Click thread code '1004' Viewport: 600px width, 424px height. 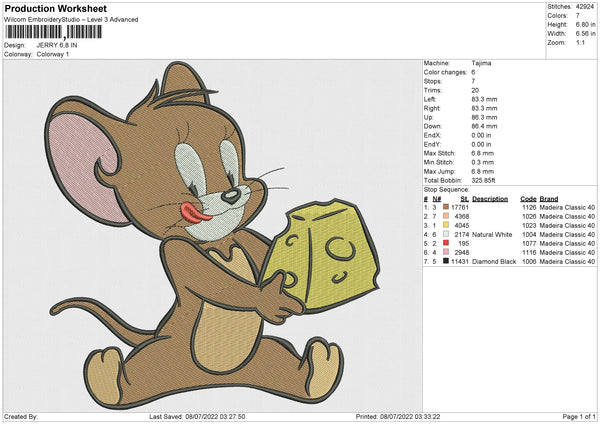tap(529, 234)
